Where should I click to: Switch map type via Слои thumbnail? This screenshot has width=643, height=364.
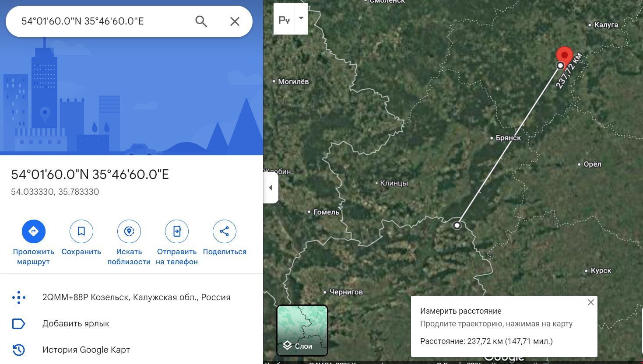(302, 330)
